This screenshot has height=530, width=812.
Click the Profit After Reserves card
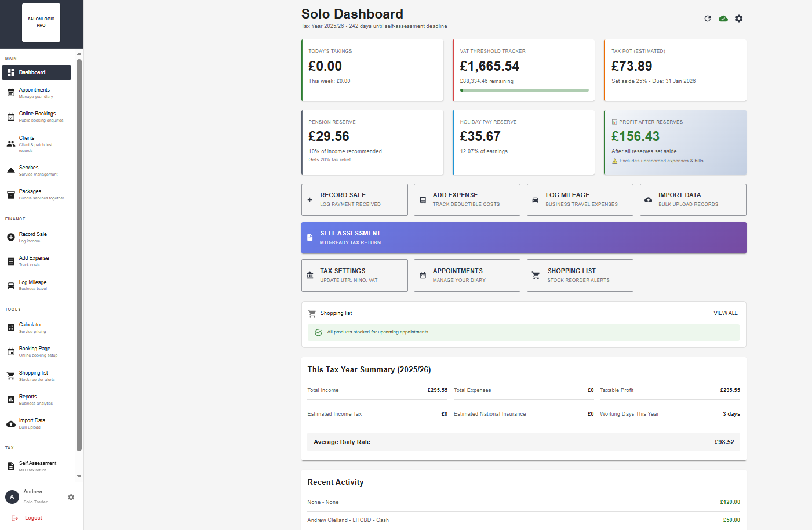[675, 143]
